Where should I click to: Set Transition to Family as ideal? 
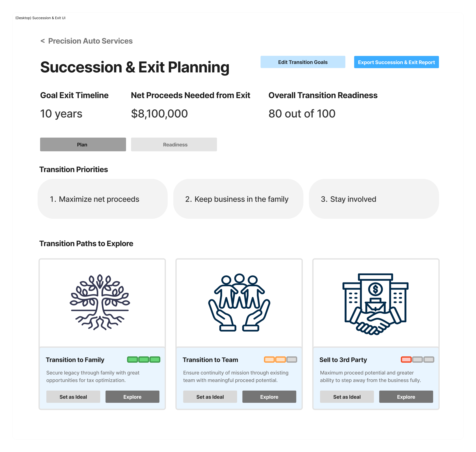(73, 397)
